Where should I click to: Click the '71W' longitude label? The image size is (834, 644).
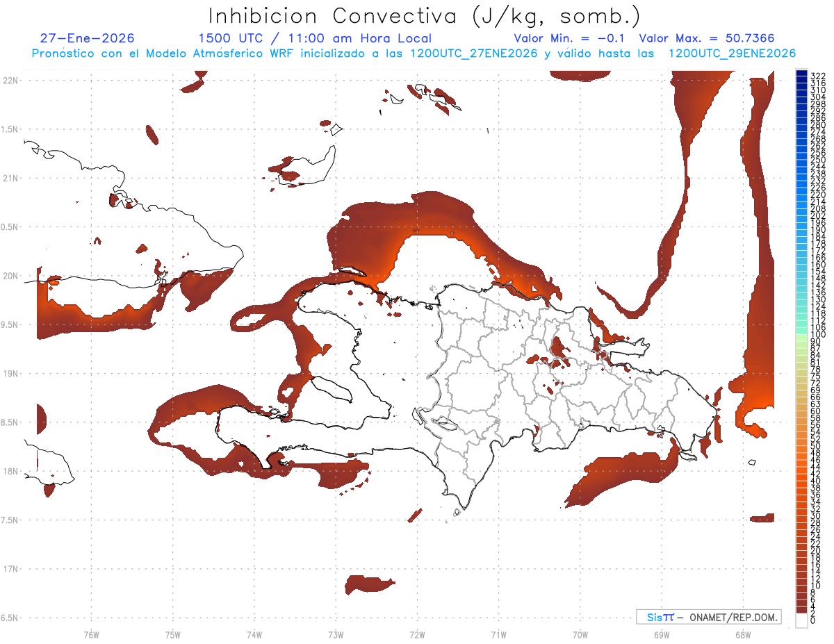tap(498, 634)
